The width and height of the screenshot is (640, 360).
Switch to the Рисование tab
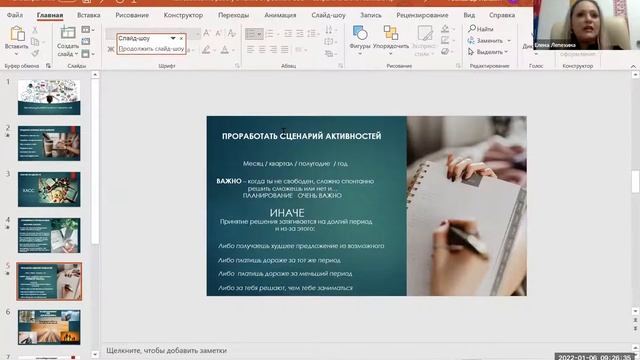click(x=132, y=15)
